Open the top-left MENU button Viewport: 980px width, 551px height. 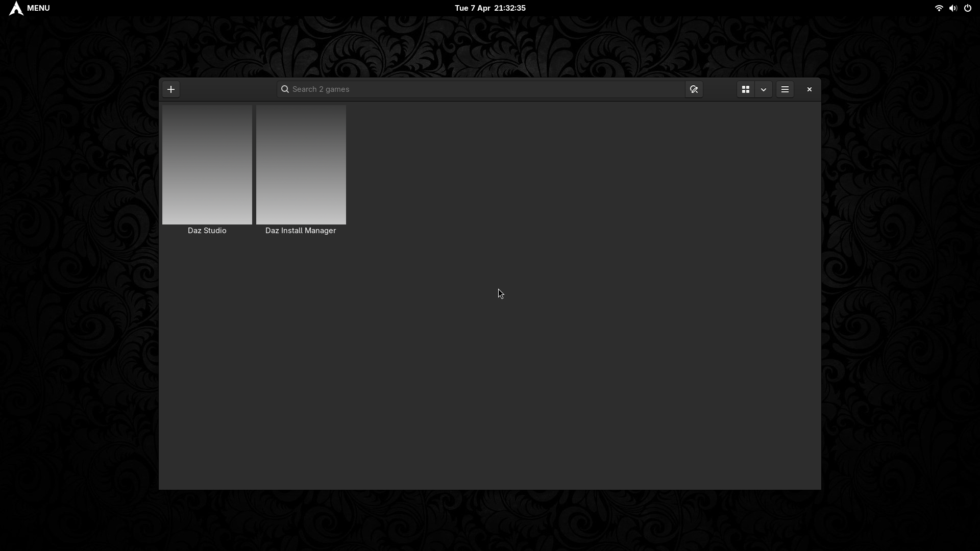point(38,8)
